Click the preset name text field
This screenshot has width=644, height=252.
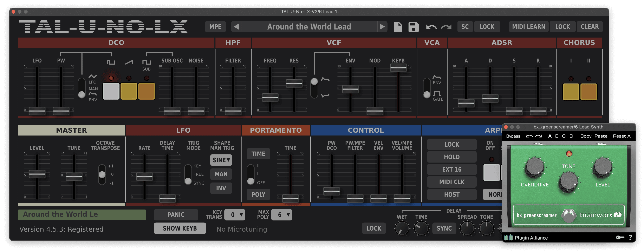point(82,214)
